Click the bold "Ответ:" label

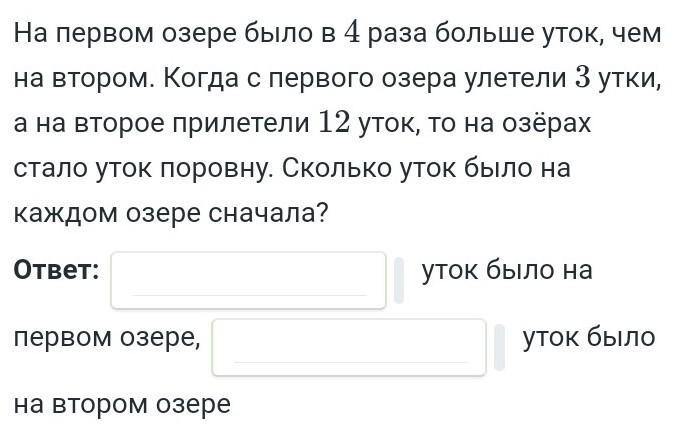pos(56,270)
